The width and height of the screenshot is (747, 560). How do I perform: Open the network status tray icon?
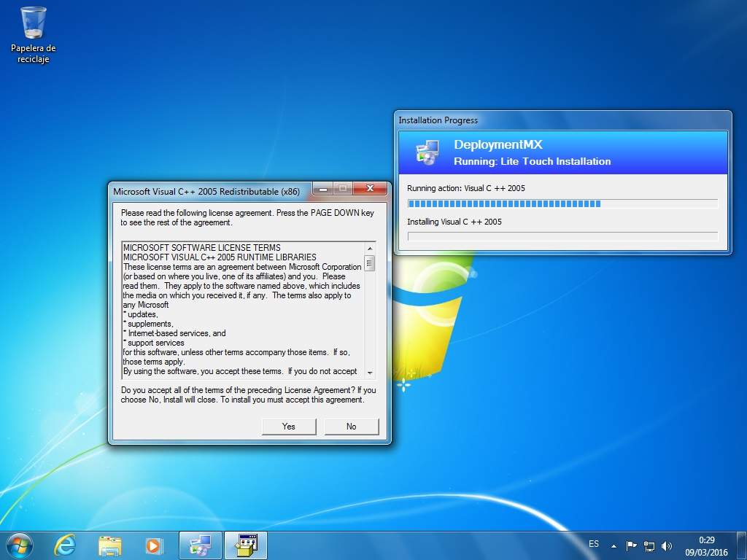pyautogui.click(x=649, y=545)
